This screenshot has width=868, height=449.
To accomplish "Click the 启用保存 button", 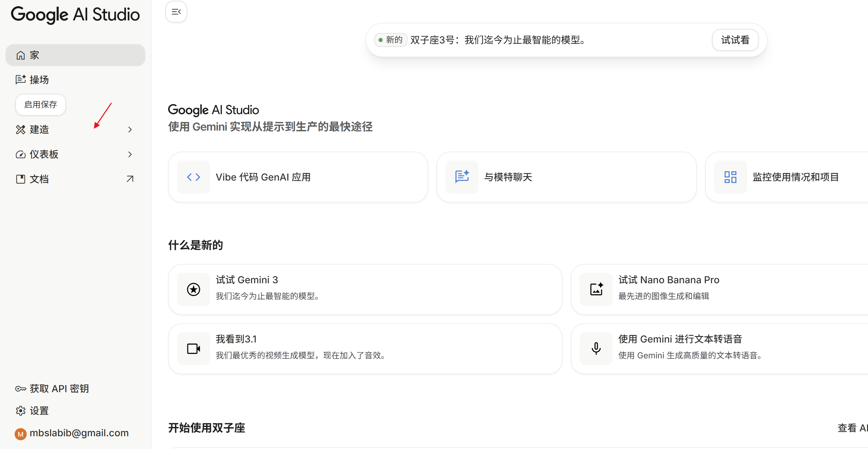I will [x=40, y=104].
